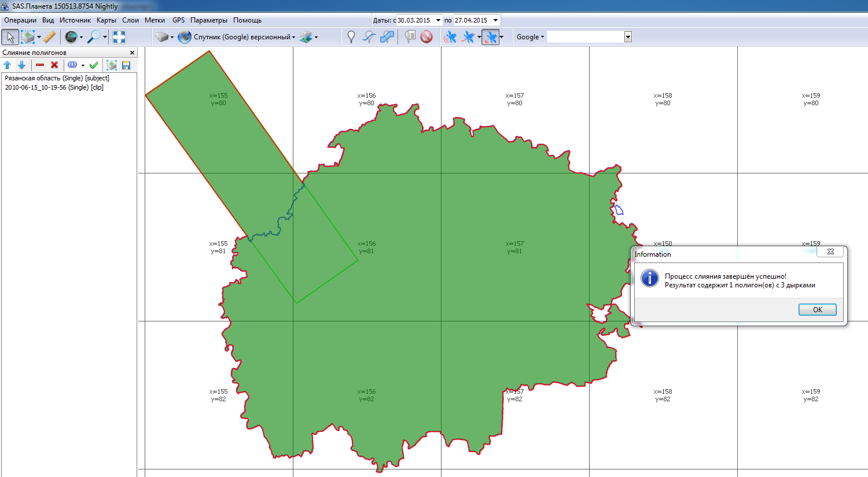Click the add placemark pin icon

coord(351,37)
